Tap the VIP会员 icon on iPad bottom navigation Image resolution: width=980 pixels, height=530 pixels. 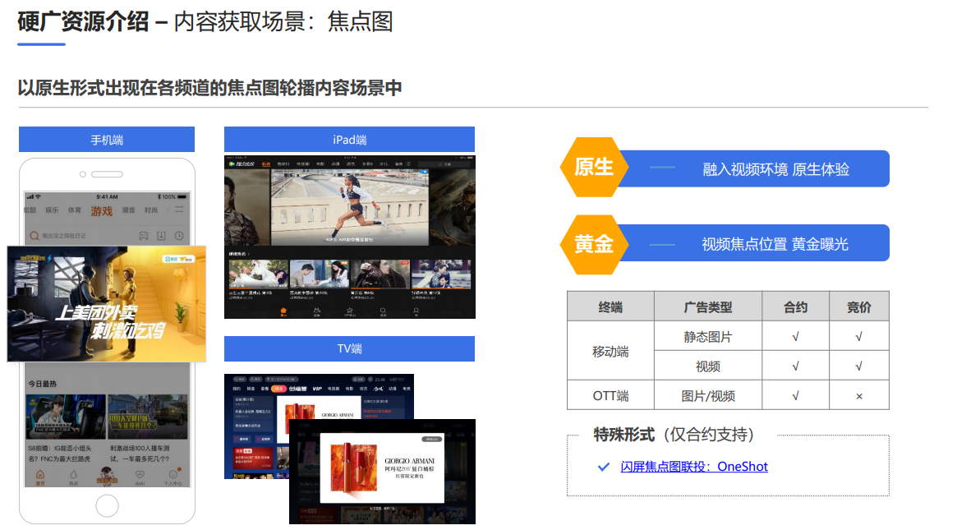click(350, 311)
